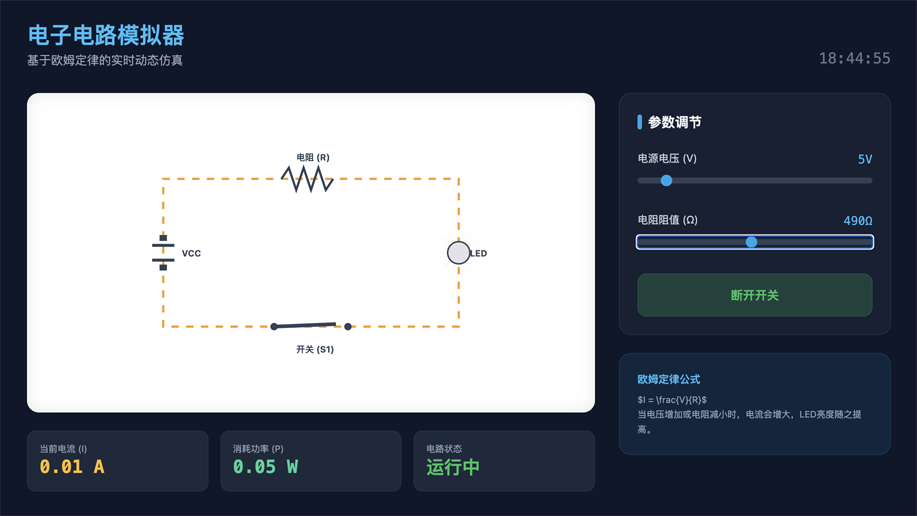The image size is (917, 516).
Task: Click the LED circle in the circuit
Action: [x=458, y=253]
